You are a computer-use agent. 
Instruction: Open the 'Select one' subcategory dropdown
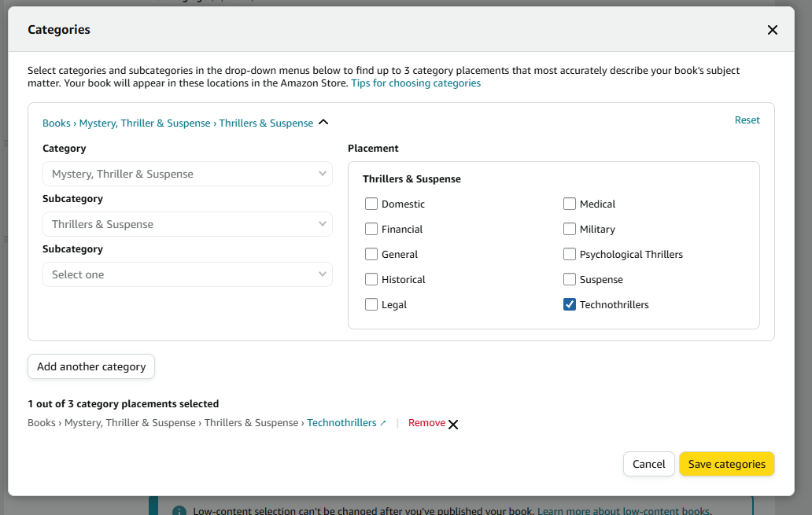pos(187,274)
